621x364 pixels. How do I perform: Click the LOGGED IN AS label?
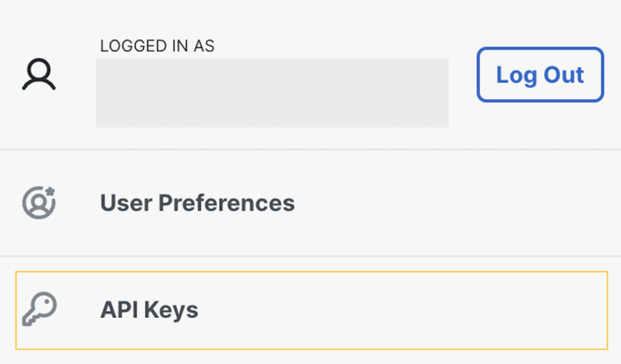click(x=157, y=46)
